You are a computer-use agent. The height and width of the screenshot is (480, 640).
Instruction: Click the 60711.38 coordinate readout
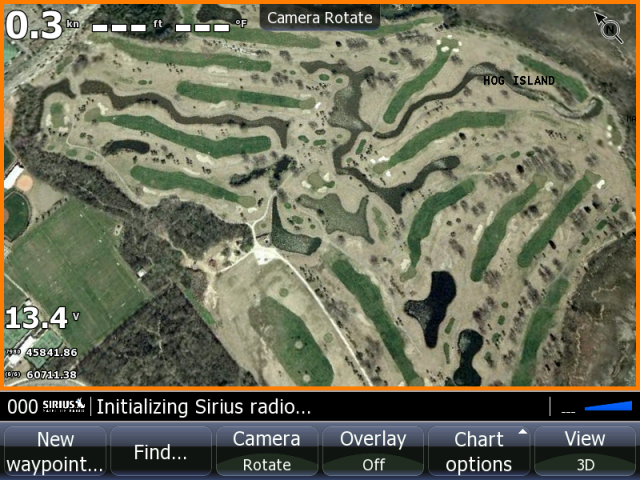tap(41, 374)
